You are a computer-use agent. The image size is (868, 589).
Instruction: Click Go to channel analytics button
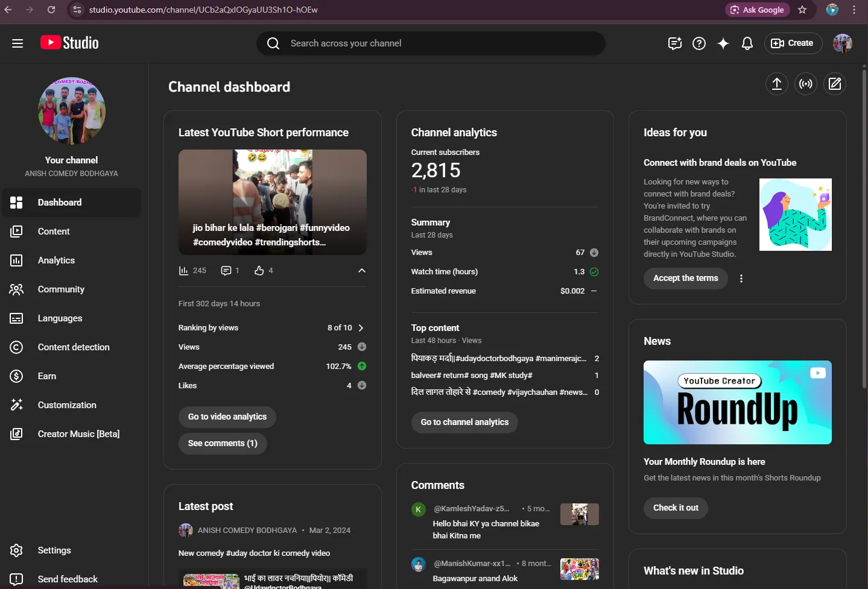pyautogui.click(x=464, y=423)
